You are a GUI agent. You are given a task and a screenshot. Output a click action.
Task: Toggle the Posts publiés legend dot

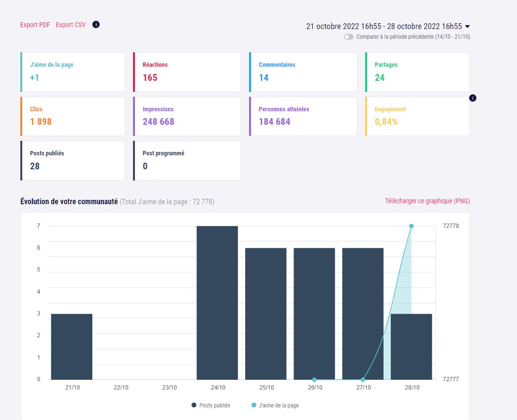point(194,405)
